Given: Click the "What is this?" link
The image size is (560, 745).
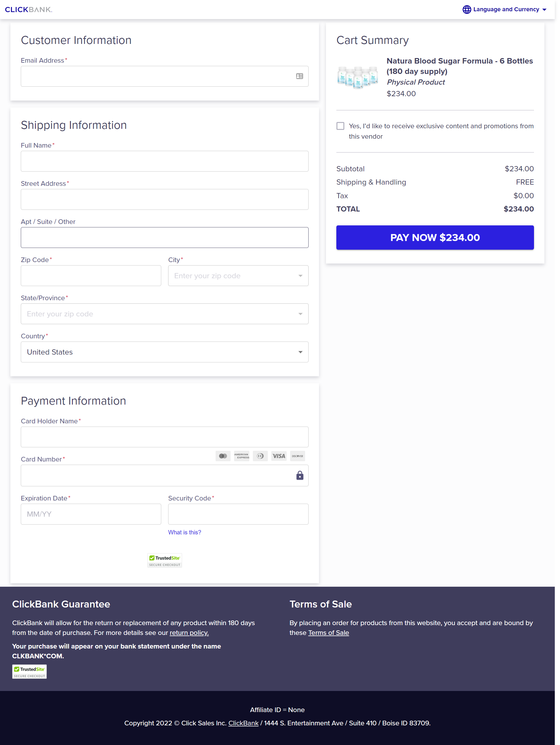Looking at the screenshot, I should [184, 532].
